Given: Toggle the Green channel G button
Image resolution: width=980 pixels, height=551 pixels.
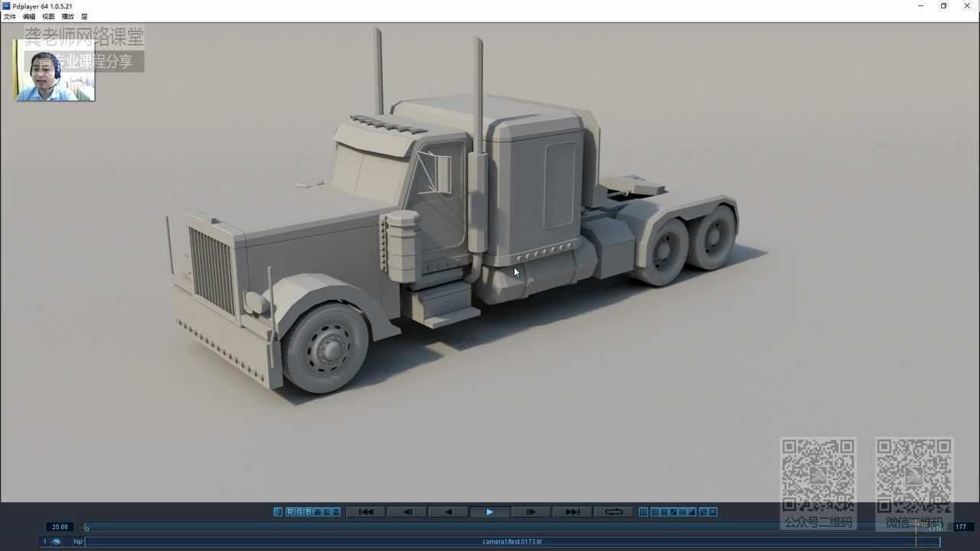Looking at the screenshot, I should (x=299, y=512).
